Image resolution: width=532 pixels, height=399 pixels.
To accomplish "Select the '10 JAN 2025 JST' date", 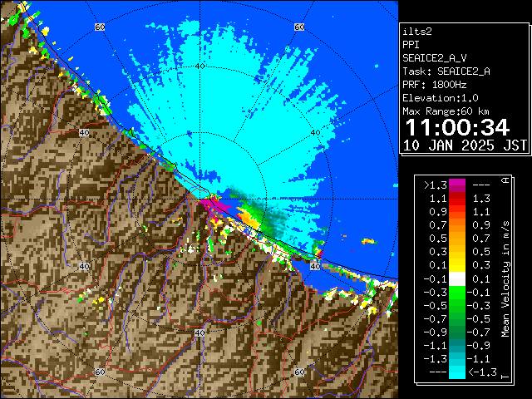I will [465, 145].
